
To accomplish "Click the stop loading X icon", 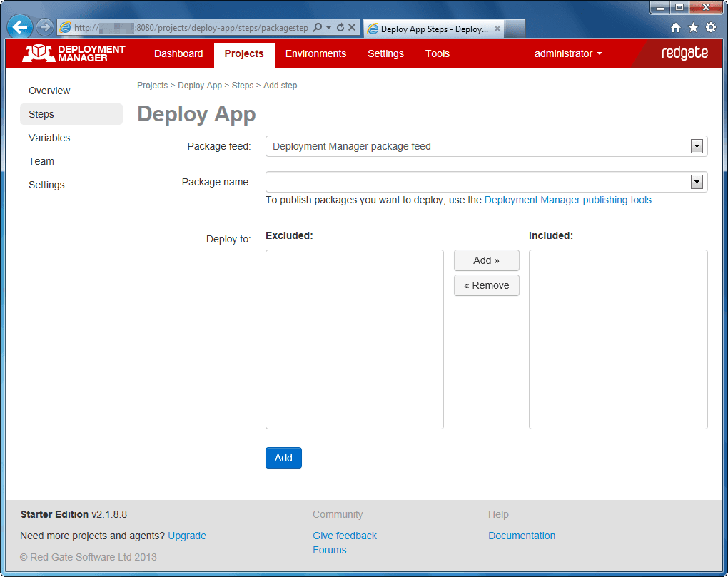I will (x=352, y=27).
